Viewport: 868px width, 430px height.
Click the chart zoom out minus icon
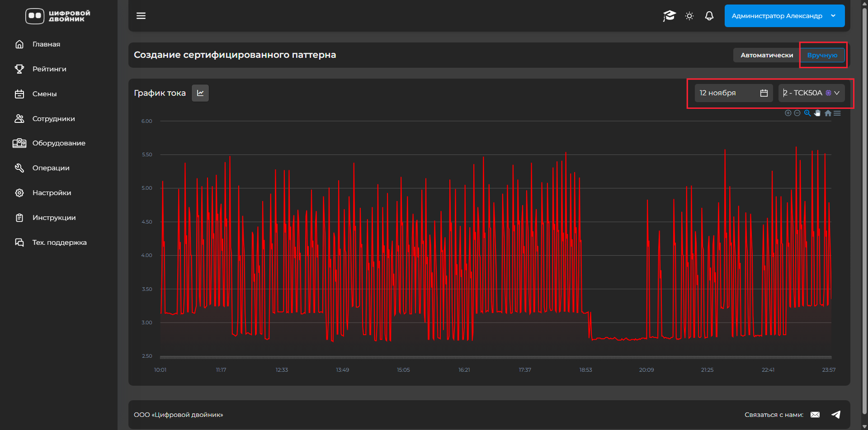tap(797, 113)
